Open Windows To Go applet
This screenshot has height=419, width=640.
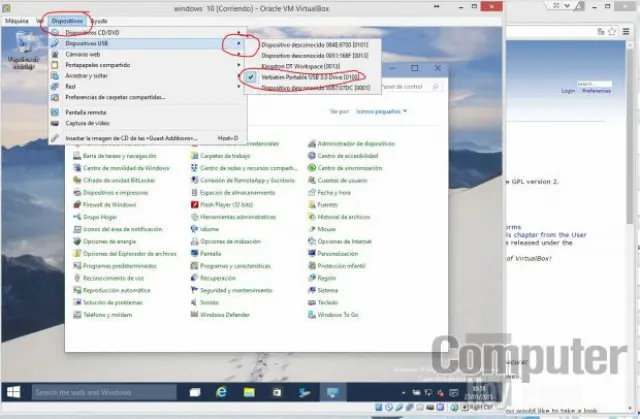click(338, 314)
